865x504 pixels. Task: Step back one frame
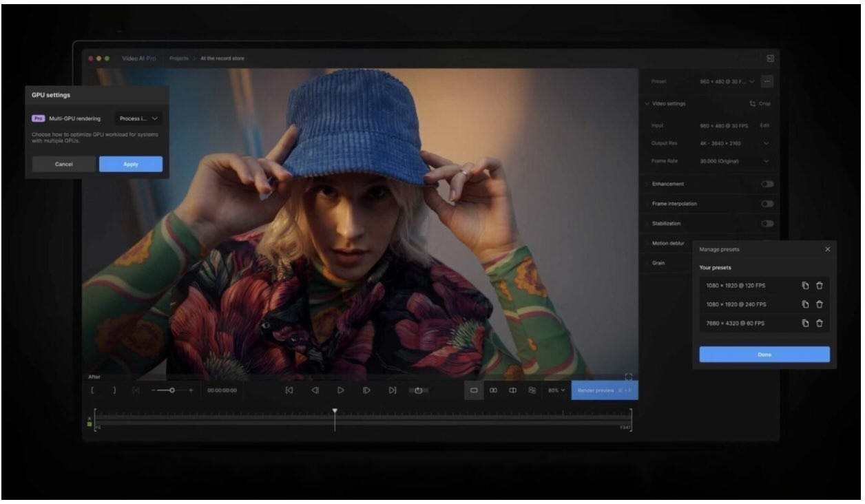click(x=315, y=390)
